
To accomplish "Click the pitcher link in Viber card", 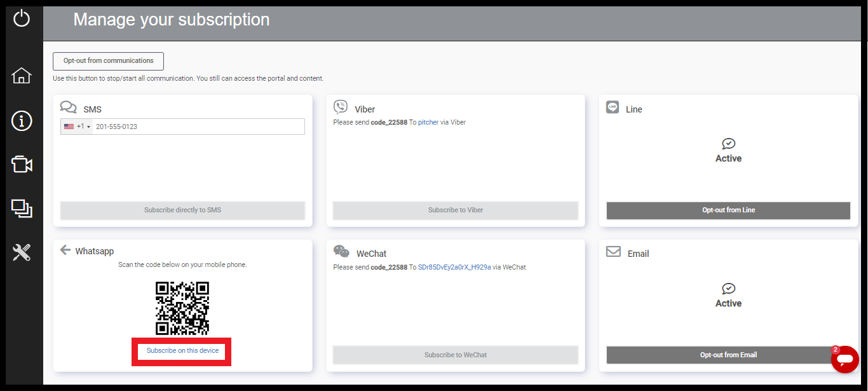I will click(x=428, y=122).
